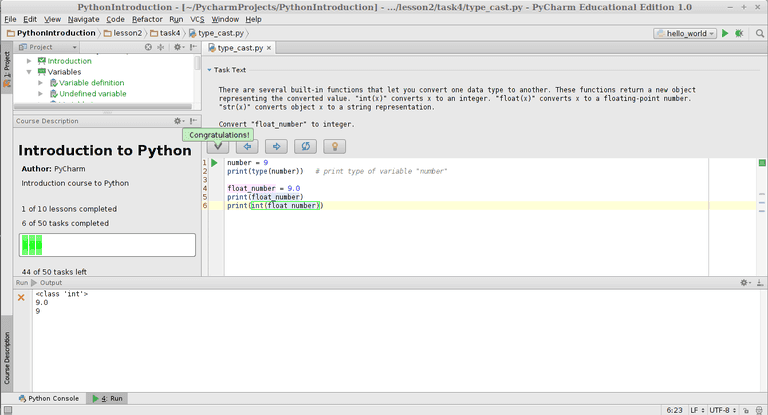Click Project tree vertical scrollbar
This screenshot has width=768, height=415.
(197, 63)
